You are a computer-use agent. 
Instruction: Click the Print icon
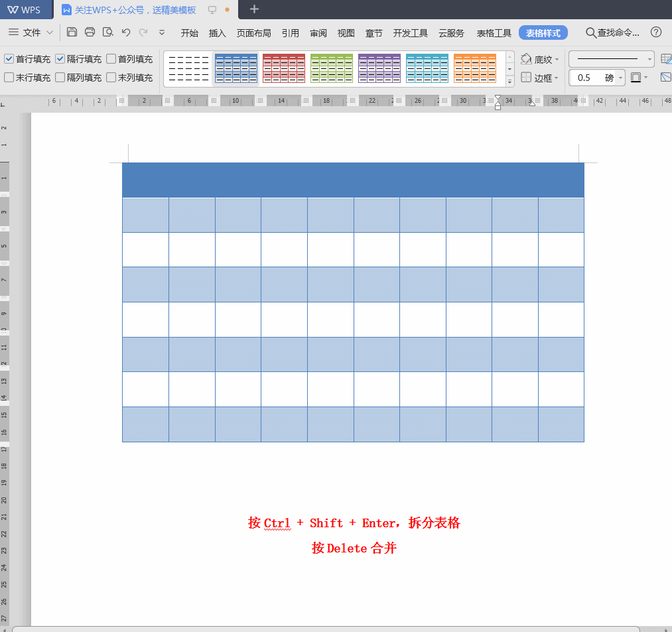tap(90, 32)
